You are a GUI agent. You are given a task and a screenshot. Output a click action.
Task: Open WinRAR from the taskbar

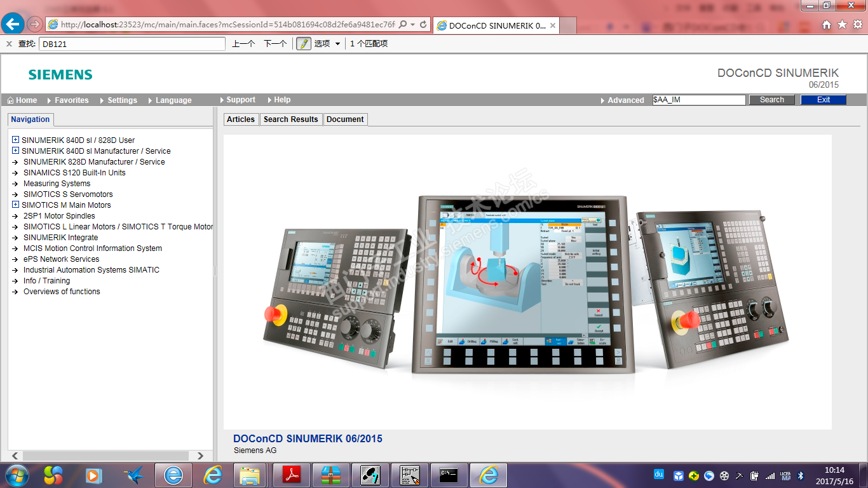[x=330, y=475]
